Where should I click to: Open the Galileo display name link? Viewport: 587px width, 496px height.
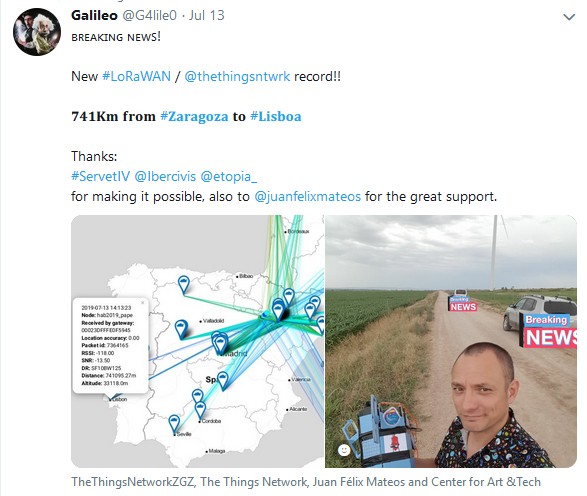[94, 15]
